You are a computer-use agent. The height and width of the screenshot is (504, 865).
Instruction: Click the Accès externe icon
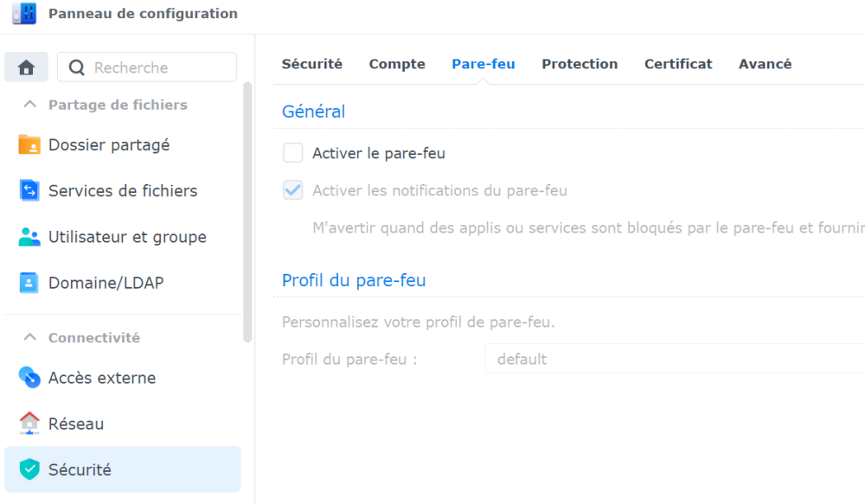point(29,378)
